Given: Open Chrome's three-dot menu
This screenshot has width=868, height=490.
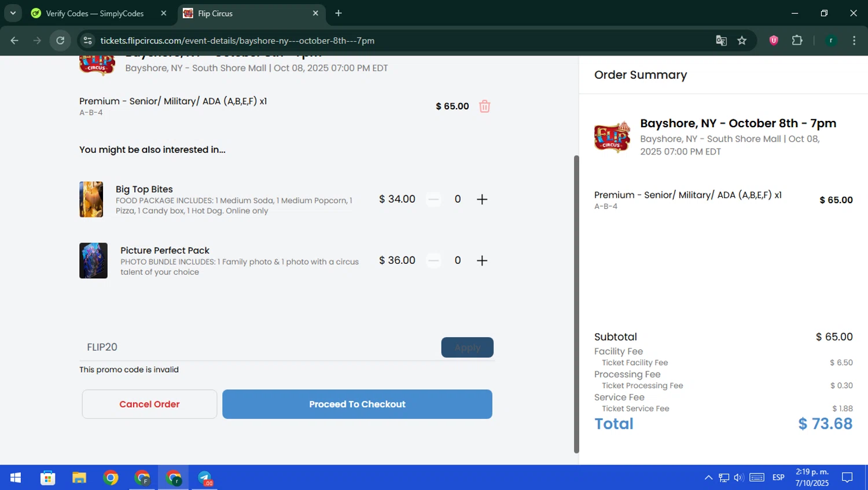Looking at the screenshot, I should pyautogui.click(x=854, y=40).
